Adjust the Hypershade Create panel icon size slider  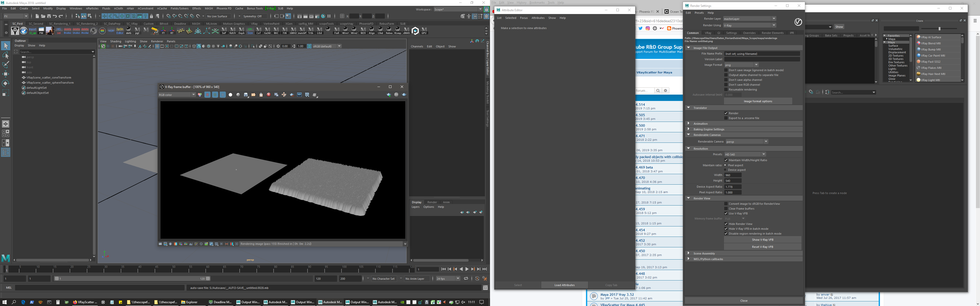click(x=939, y=29)
